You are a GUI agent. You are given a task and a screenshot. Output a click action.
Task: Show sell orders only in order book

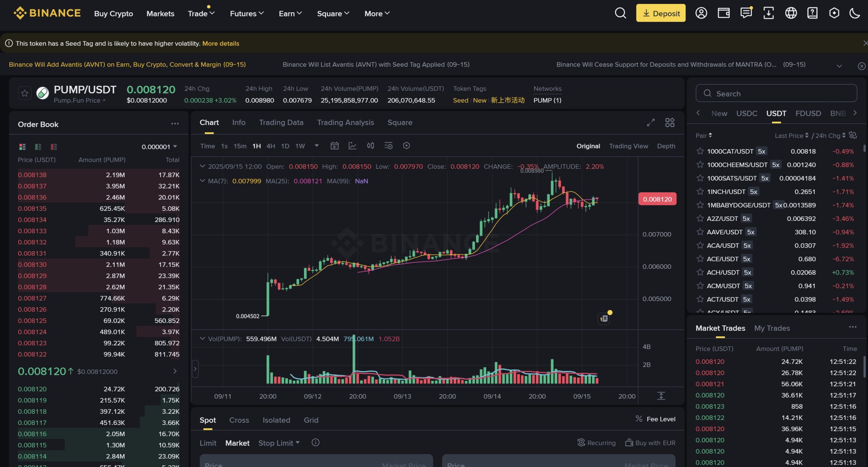54,147
